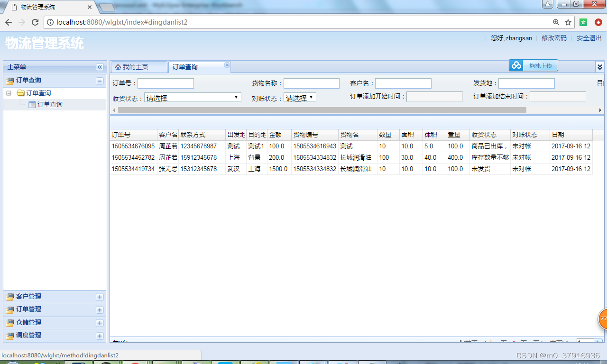Expand the 仓储管理 accordion section
Viewport: 607px width, 364px height.
pyautogui.click(x=100, y=323)
